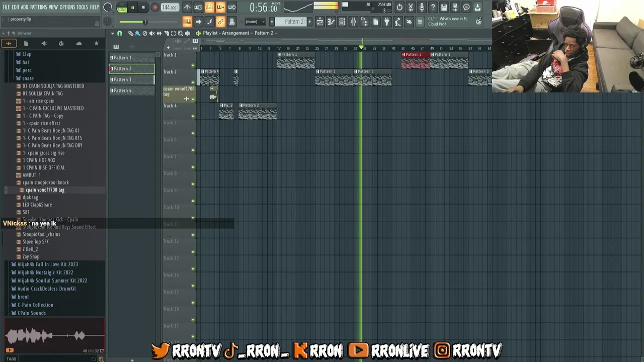Toggle pattern/song mode switch

122,8
